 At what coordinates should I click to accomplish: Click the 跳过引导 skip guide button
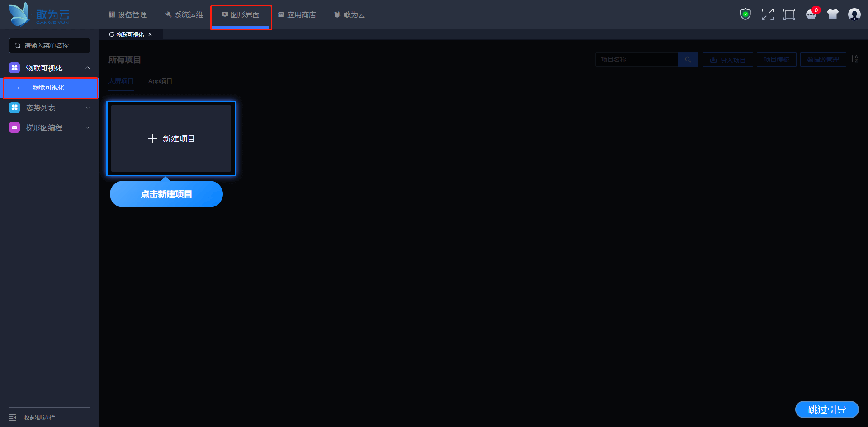827,409
